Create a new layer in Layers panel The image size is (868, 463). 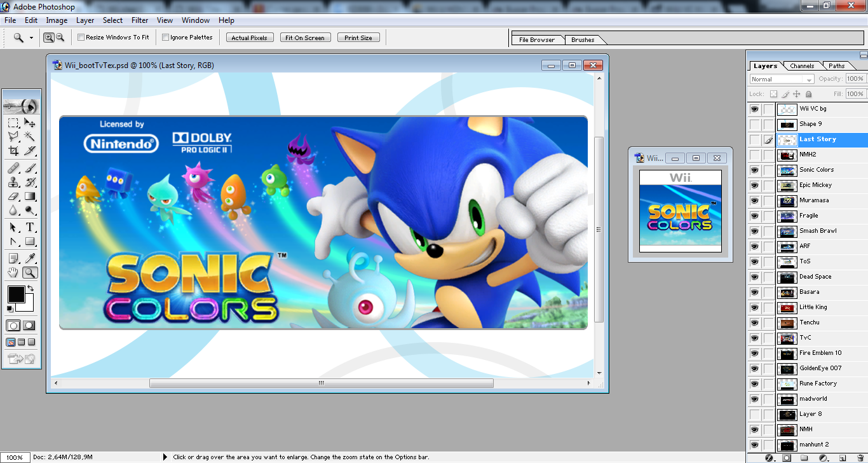[842, 458]
